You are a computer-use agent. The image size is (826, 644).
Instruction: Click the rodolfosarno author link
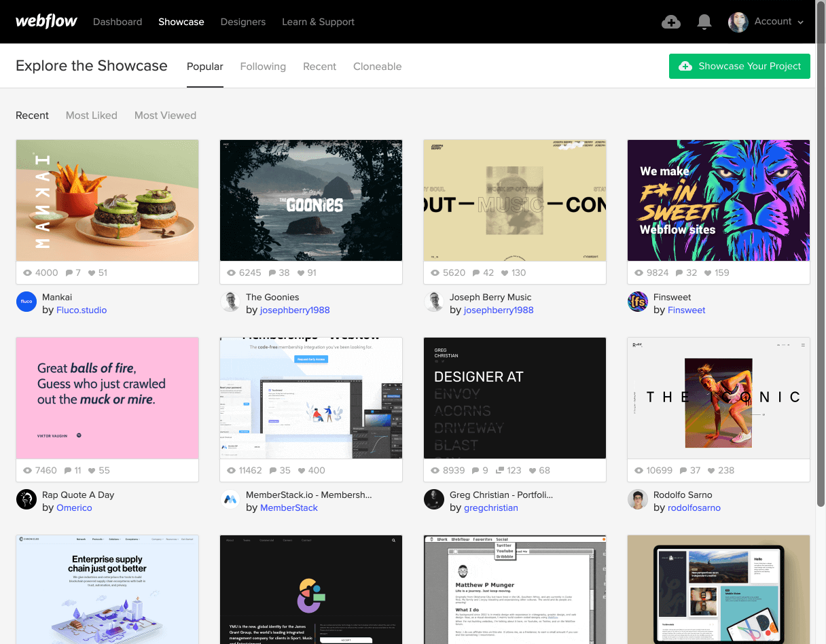(694, 507)
